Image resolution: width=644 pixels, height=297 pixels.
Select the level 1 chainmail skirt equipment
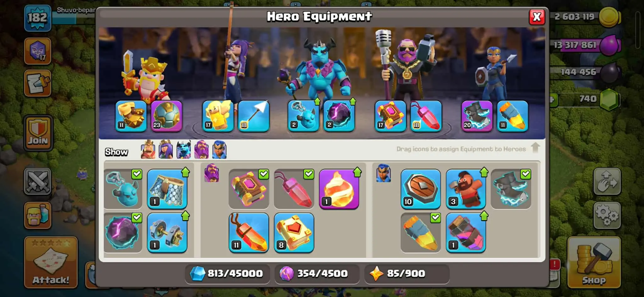167,189
